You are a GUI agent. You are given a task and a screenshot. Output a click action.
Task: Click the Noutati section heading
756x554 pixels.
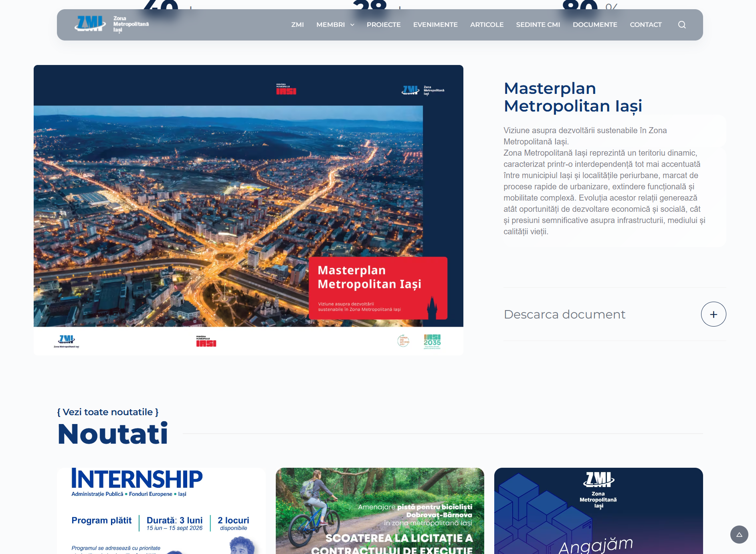(x=113, y=434)
